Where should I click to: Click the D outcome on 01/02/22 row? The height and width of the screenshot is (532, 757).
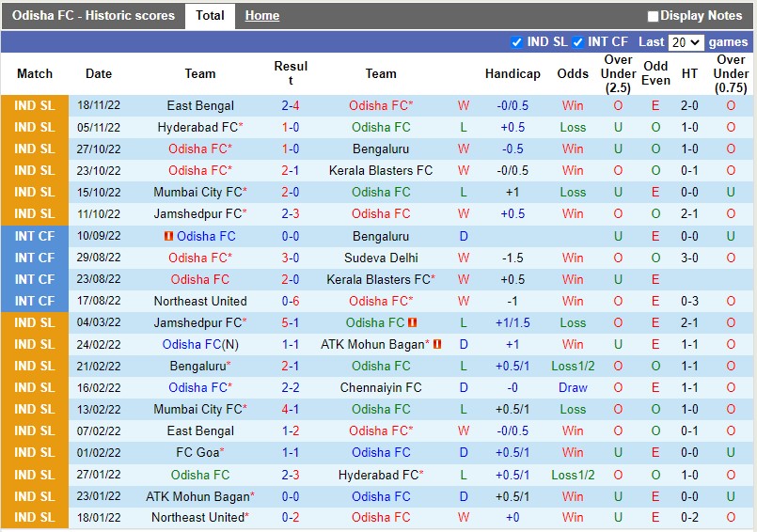[x=464, y=452]
